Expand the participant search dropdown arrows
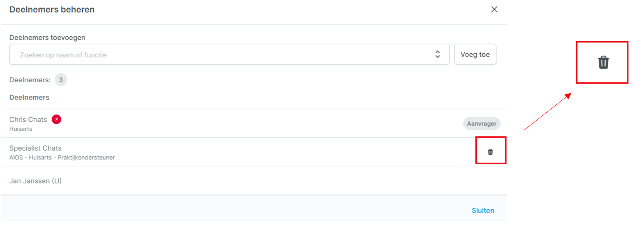This screenshot has height=225, width=644. click(438, 54)
